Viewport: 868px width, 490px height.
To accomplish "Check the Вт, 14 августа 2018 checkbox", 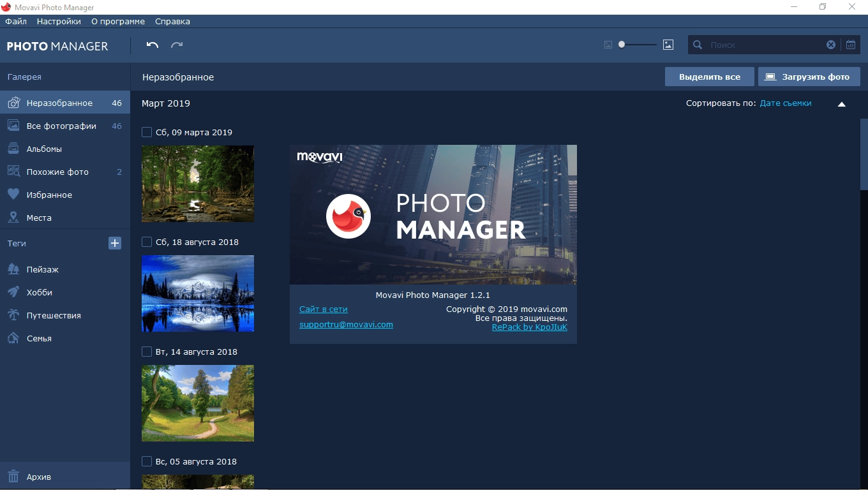I will pyautogui.click(x=147, y=352).
